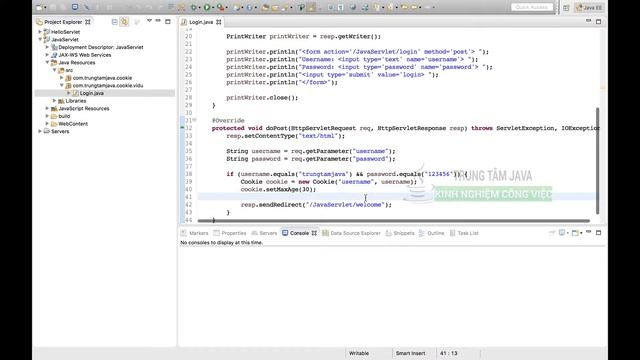
Task: Toggle Link with Editor in Project Explorer
Action: pyautogui.click(x=124, y=22)
